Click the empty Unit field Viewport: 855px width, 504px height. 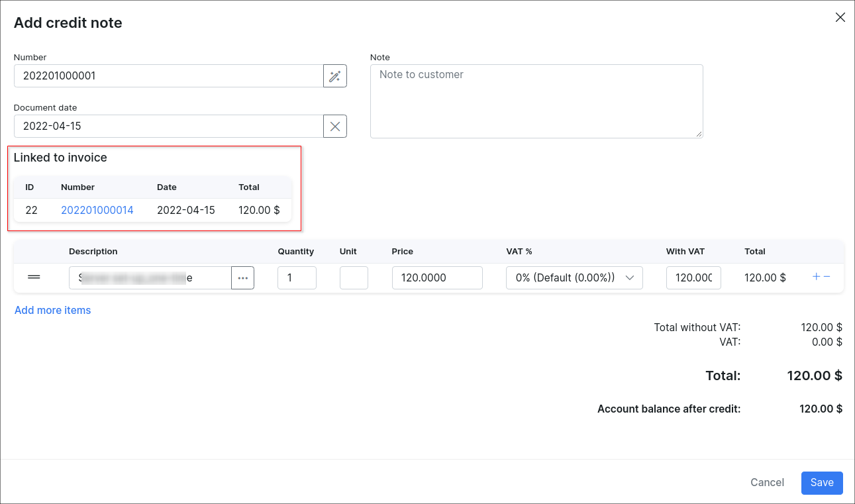pyautogui.click(x=354, y=278)
